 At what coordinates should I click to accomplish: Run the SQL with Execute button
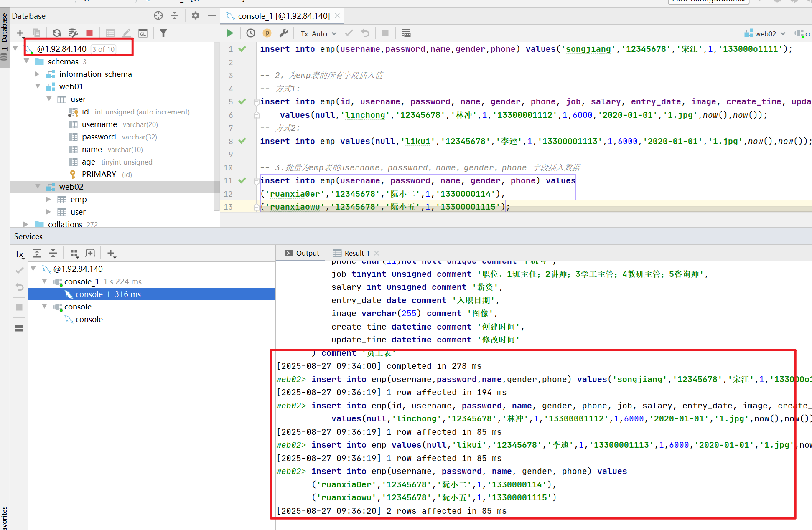point(230,33)
